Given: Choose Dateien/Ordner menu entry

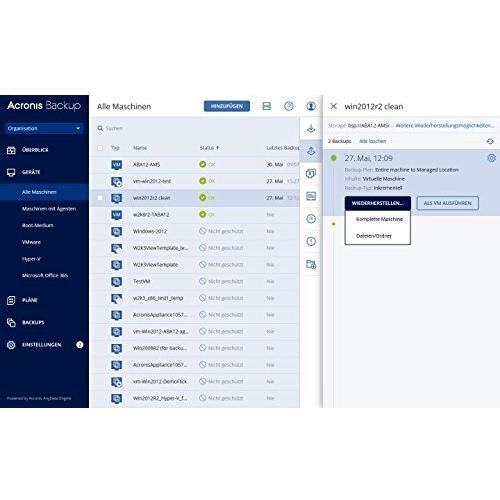Looking at the screenshot, I should tap(374, 236).
